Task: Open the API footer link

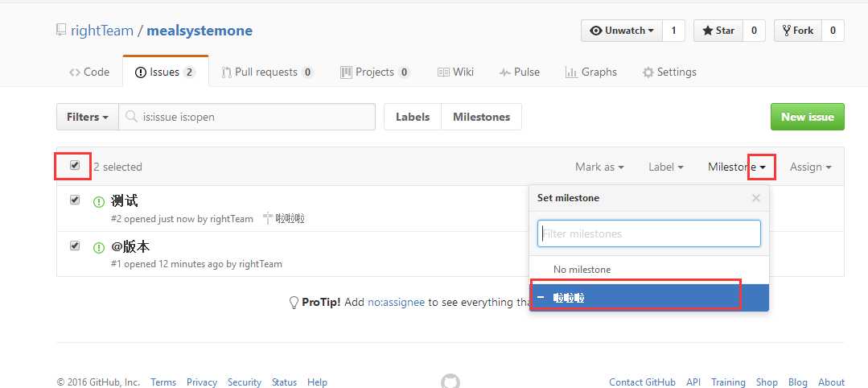Action: click(x=693, y=382)
